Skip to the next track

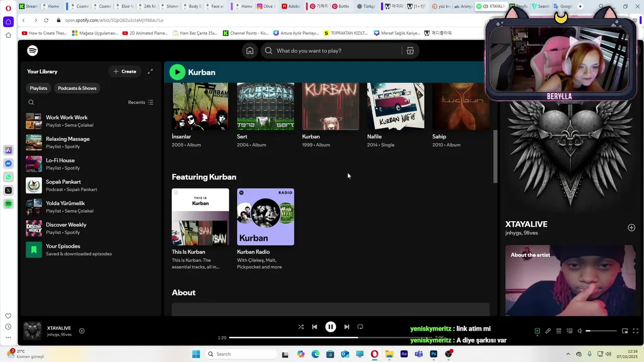coord(347,327)
